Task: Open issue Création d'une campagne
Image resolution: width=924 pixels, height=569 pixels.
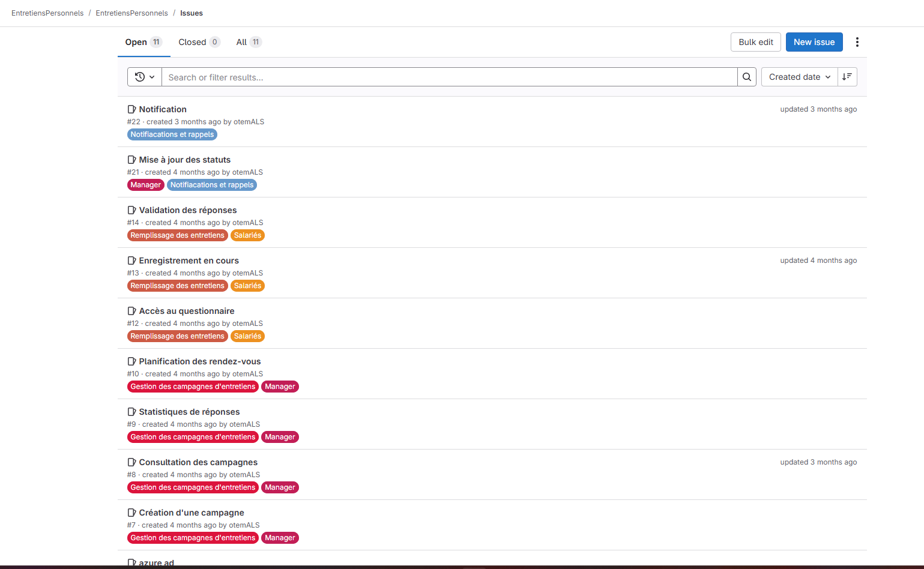Action: pyautogui.click(x=192, y=513)
